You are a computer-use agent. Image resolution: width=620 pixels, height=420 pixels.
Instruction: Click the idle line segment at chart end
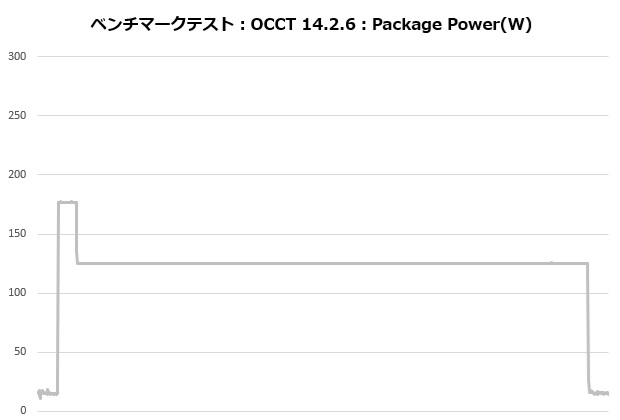tap(600, 393)
